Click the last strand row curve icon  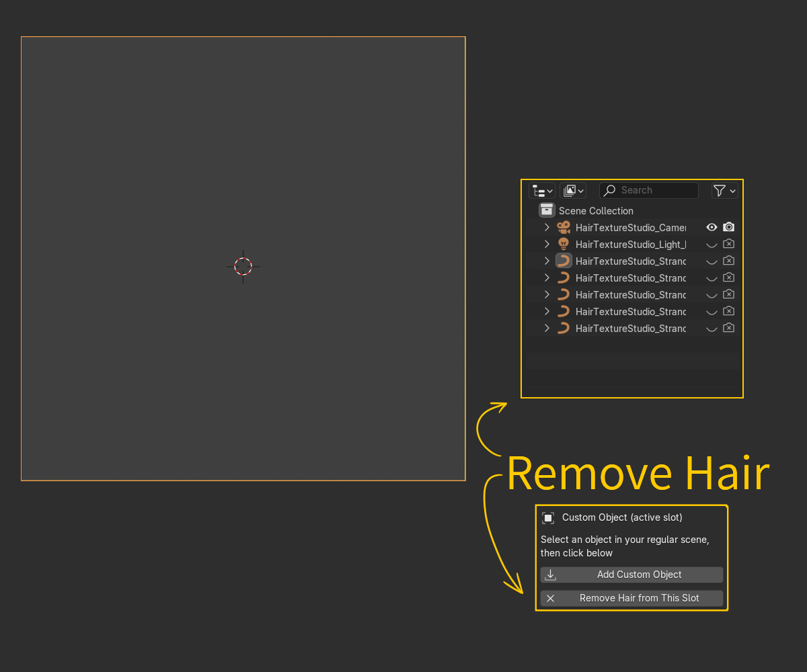pos(564,328)
